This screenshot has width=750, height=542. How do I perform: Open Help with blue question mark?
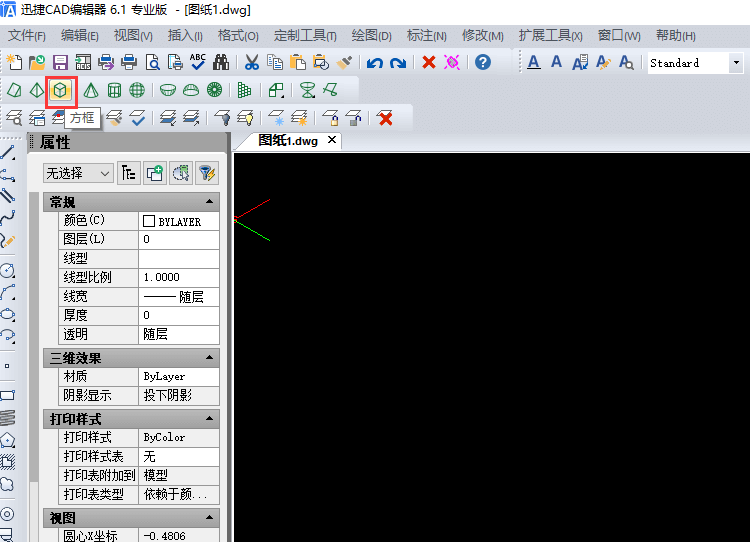[x=483, y=63]
